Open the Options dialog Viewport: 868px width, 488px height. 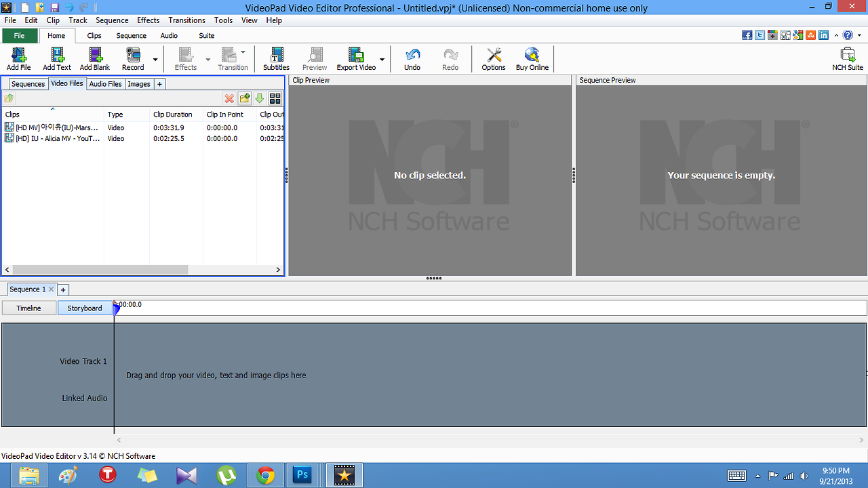tap(494, 59)
